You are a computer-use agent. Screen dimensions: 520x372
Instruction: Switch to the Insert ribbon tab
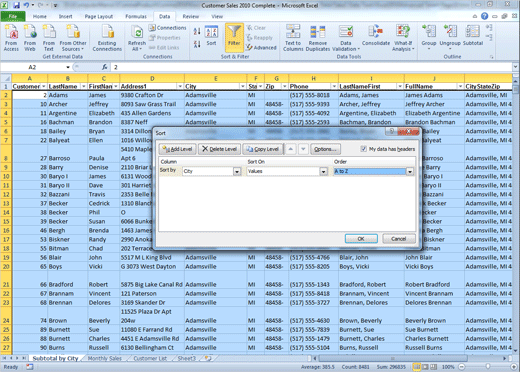click(65, 16)
